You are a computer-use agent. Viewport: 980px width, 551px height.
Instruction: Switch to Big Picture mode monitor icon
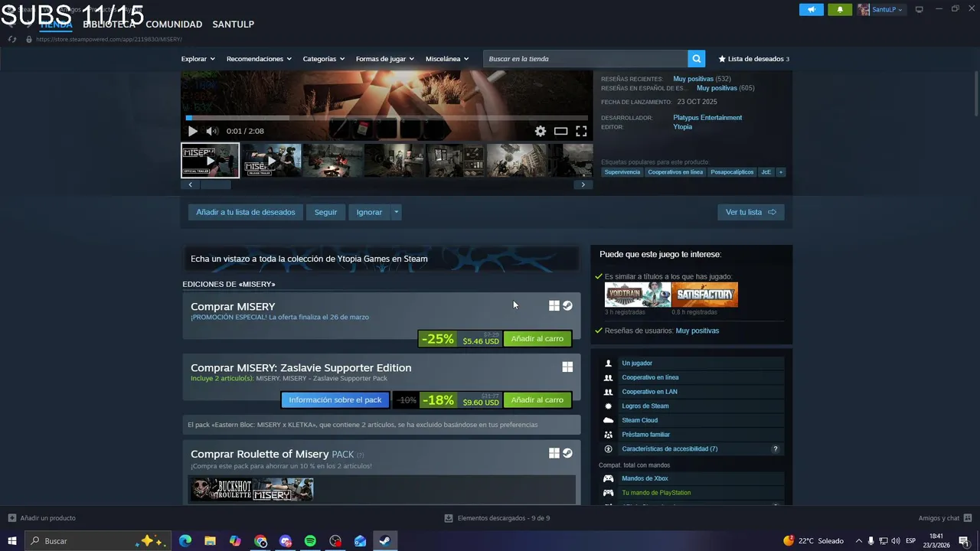[920, 9]
